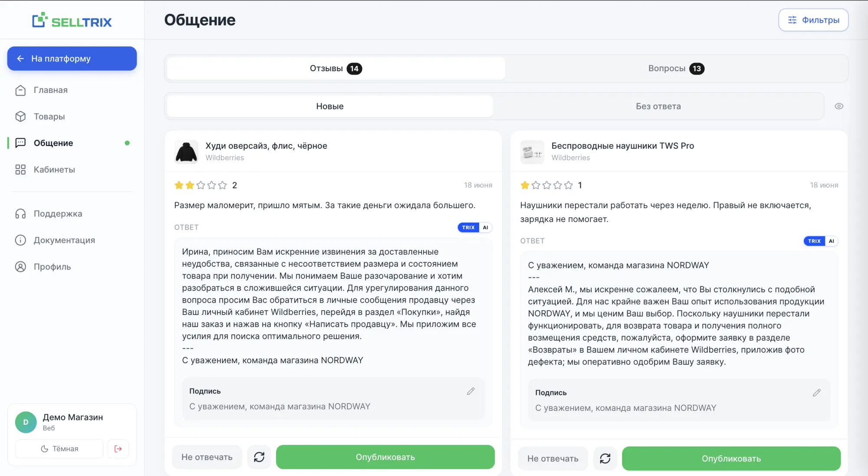Click Демо Магазин account name
868x476 pixels.
[x=72, y=417]
